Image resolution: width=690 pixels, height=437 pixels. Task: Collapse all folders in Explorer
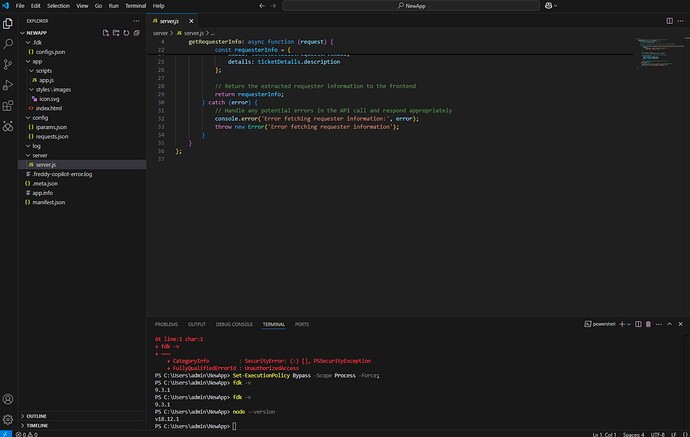pyautogui.click(x=137, y=33)
